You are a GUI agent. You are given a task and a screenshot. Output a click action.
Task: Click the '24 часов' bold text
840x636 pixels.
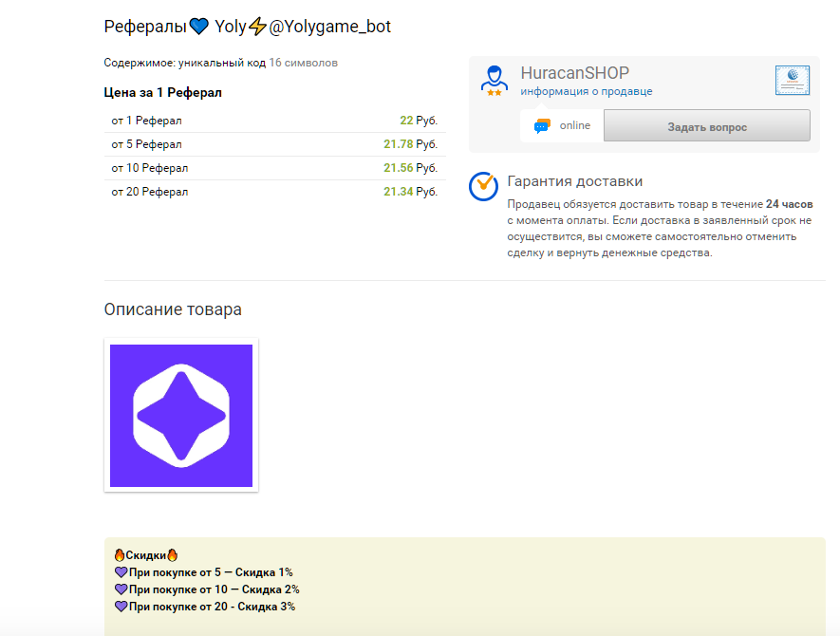789,204
